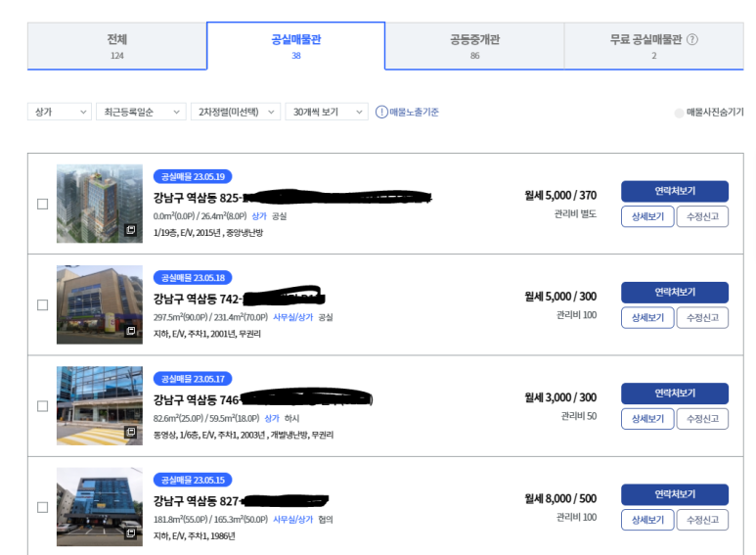Click the help icon beside 무료 공실매물관
The width and height of the screenshot is (756, 555).
(692, 40)
